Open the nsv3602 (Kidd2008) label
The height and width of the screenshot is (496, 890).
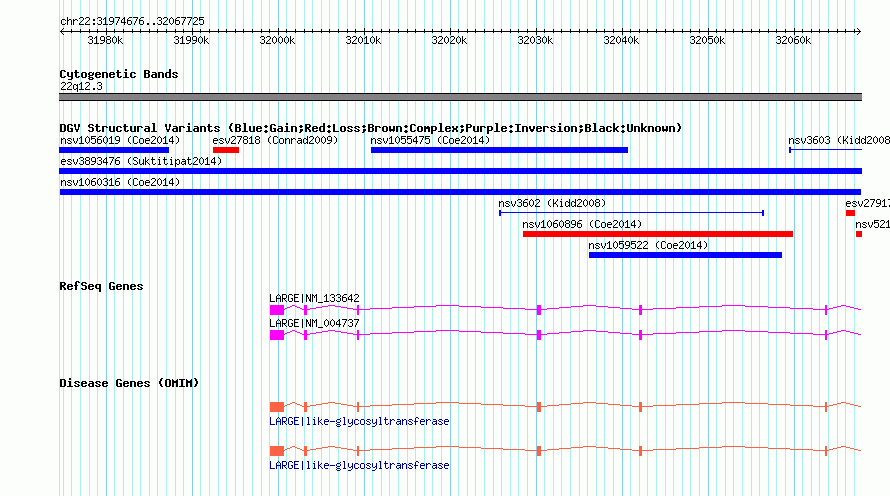point(552,203)
